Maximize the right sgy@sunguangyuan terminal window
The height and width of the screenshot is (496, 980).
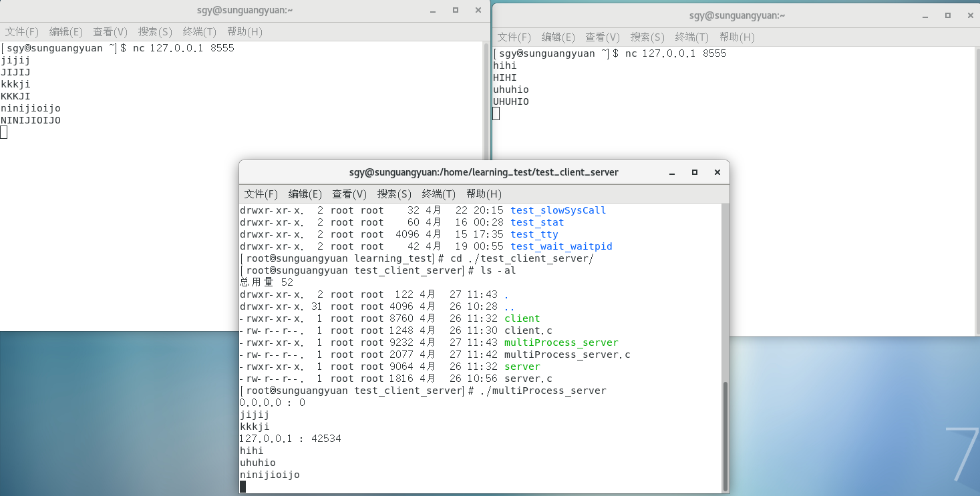coord(948,15)
